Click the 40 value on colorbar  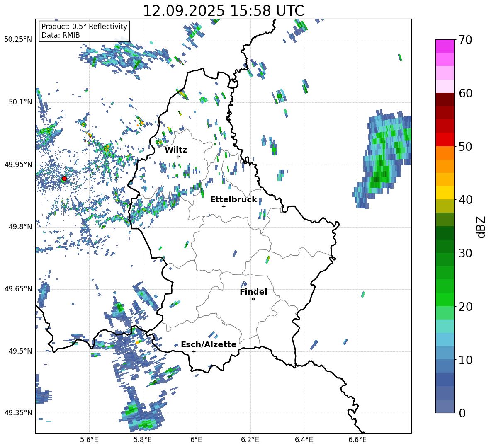coord(466,200)
